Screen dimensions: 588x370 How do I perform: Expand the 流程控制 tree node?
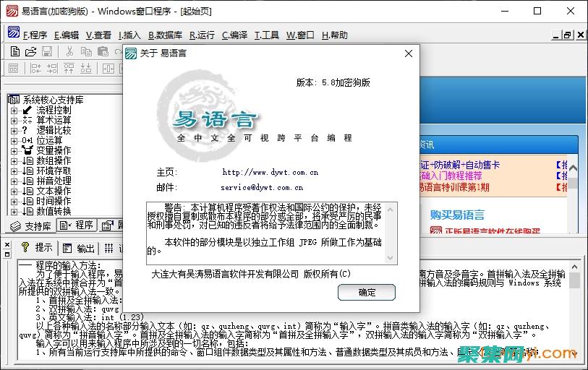click(14, 111)
